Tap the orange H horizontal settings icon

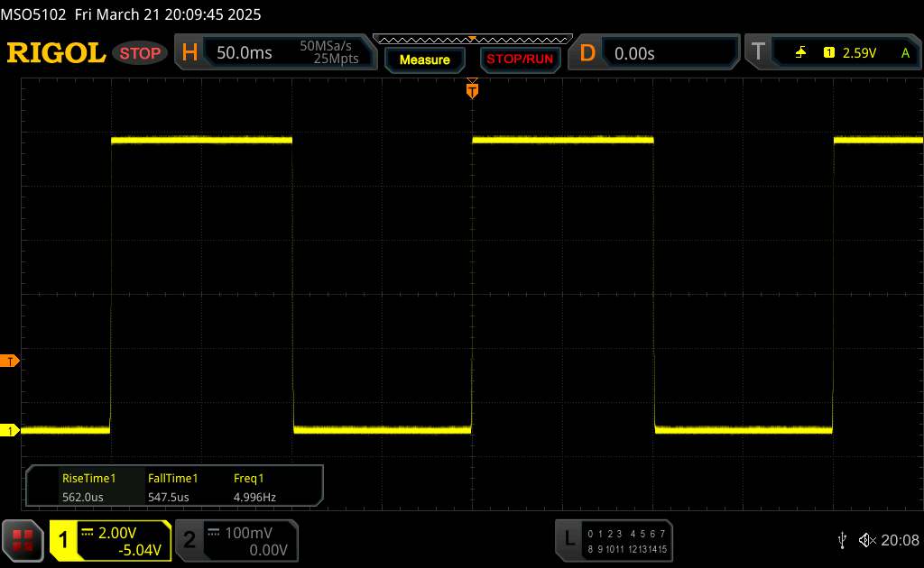189,53
